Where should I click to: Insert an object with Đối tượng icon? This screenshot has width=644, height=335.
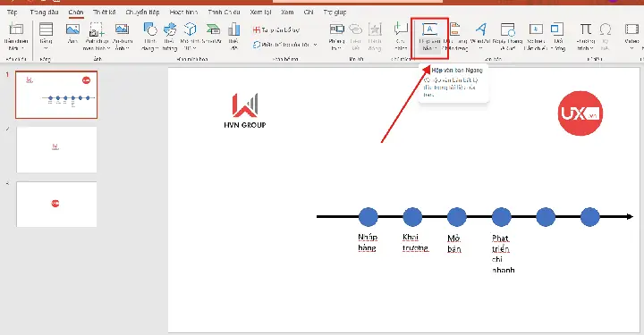click(557, 29)
